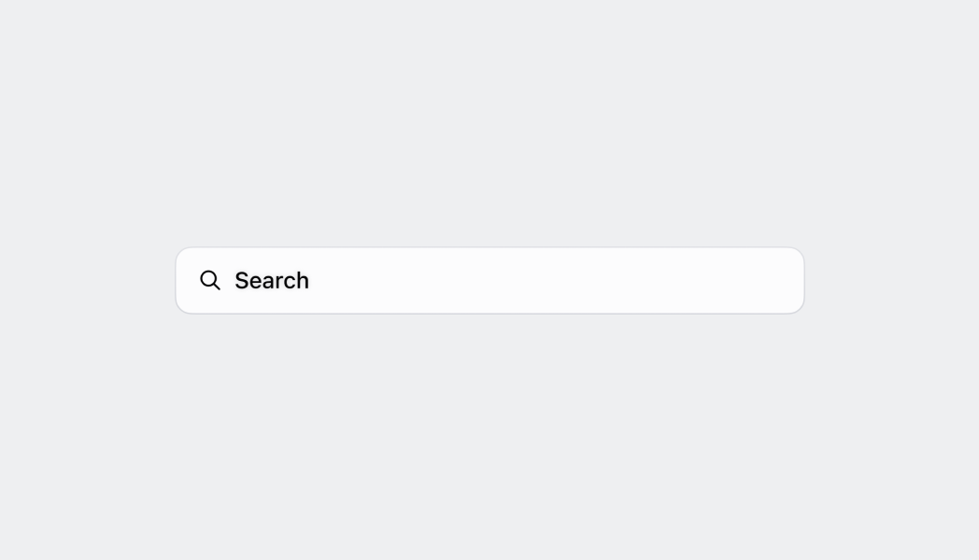This screenshot has height=560, width=979.
Task: Click the empty area of the search bar
Action: 560,280
